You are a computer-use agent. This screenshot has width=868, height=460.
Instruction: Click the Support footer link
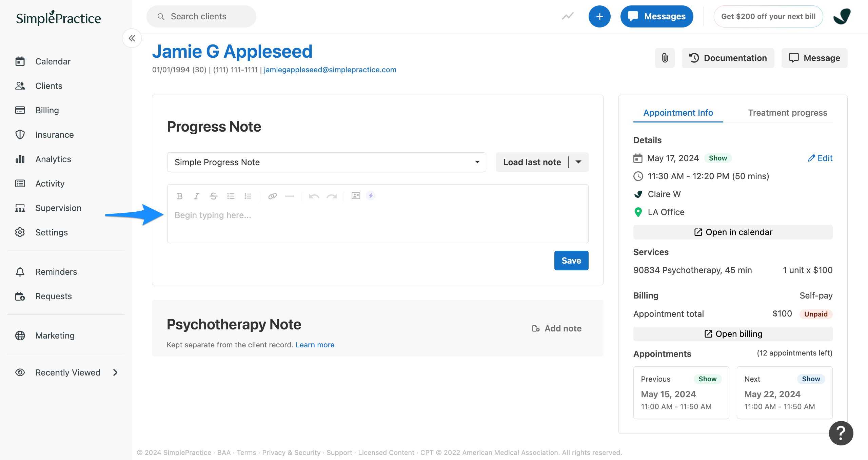click(339, 453)
